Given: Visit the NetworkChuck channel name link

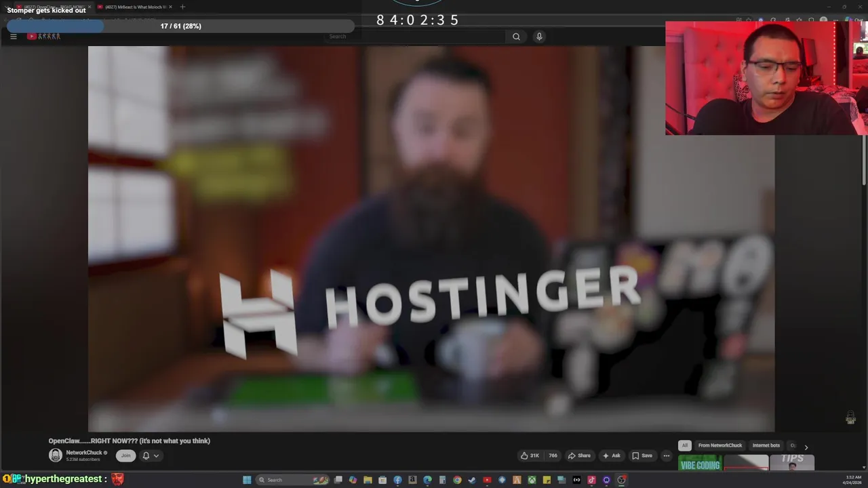Looking at the screenshot, I should (x=84, y=452).
